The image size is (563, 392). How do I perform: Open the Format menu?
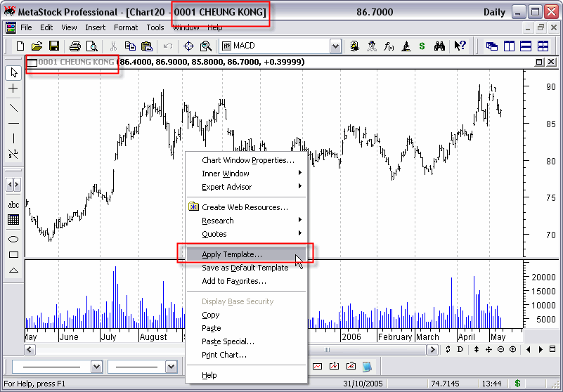(126, 27)
